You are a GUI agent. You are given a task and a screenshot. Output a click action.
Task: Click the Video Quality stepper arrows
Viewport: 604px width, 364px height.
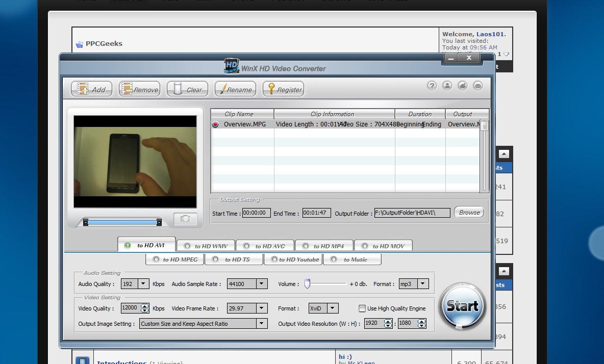click(145, 308)
